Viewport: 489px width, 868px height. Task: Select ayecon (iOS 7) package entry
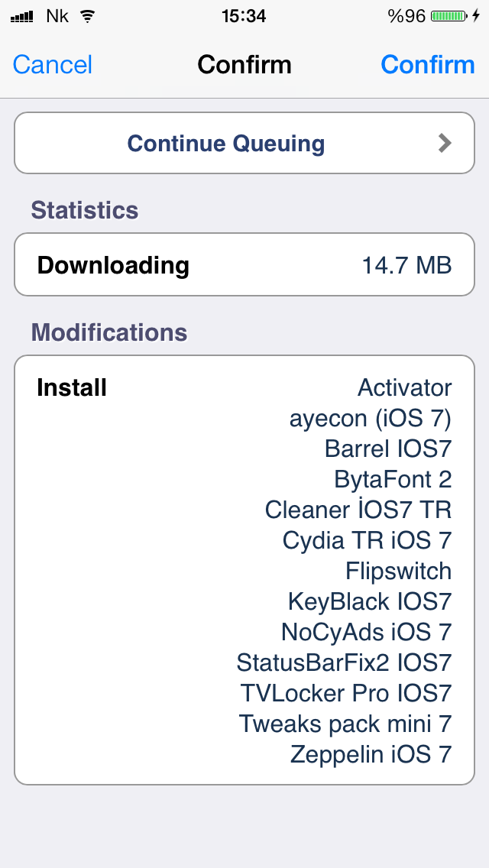coord(370,419)
